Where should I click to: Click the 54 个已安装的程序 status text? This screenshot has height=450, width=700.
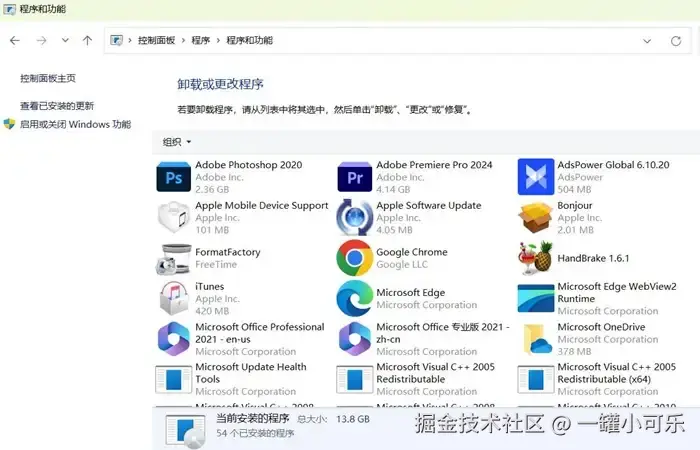tap(255, 433)
